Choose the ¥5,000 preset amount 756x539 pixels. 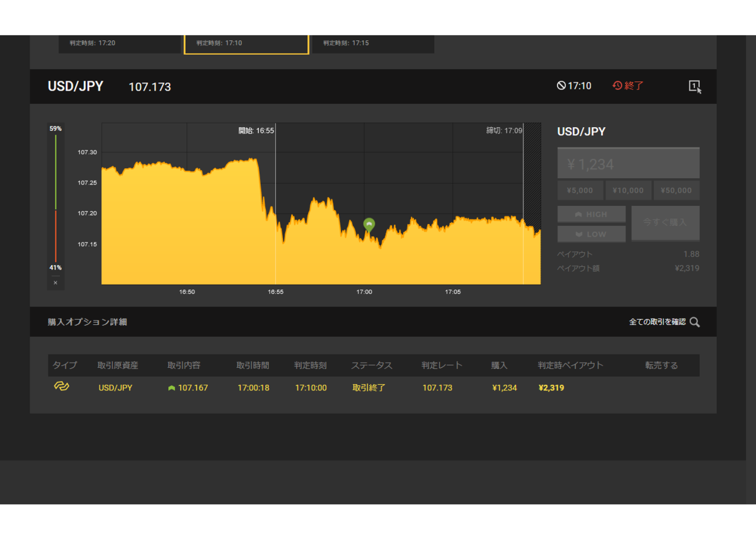pyautogui.click(x=580, y=190)
